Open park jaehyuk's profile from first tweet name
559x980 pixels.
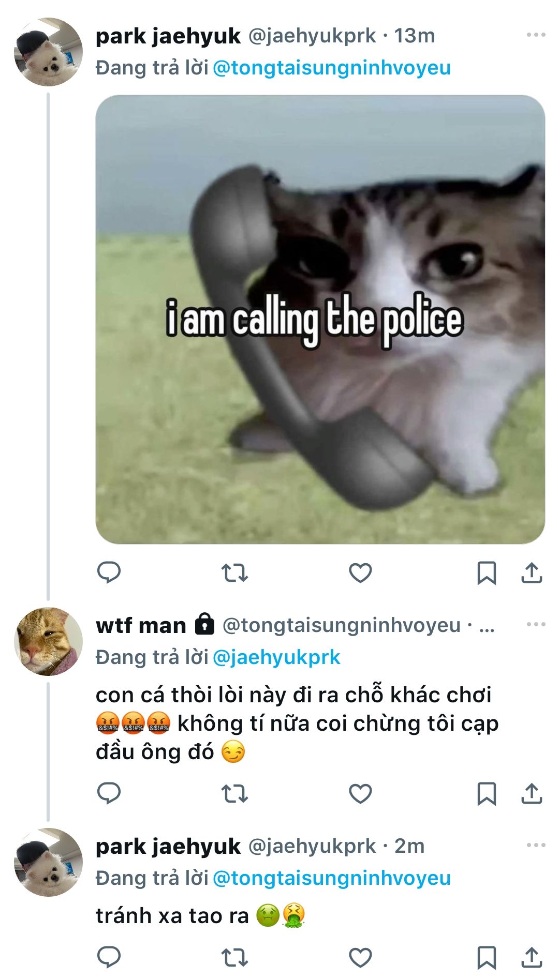pyautogui.click(x=168, y=36)
